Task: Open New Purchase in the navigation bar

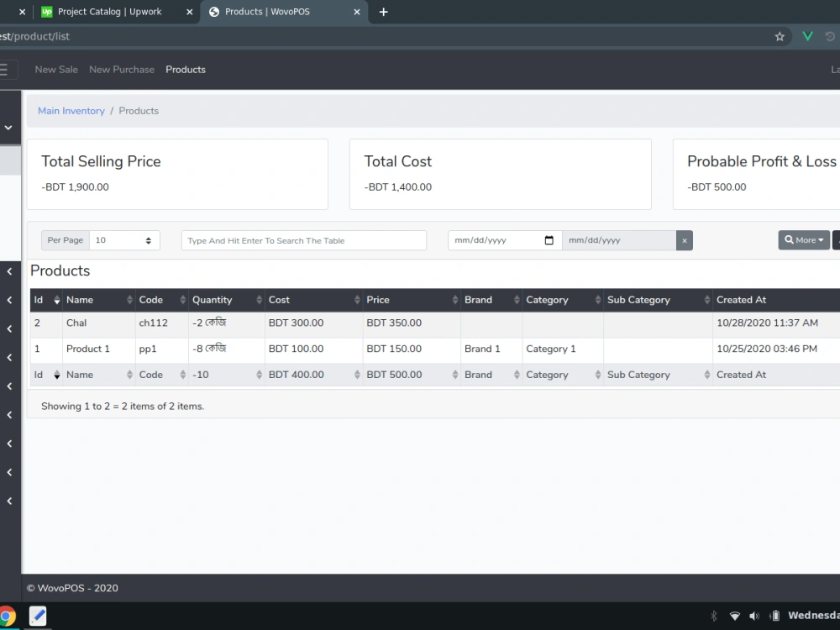Action: tap(121, 70)
